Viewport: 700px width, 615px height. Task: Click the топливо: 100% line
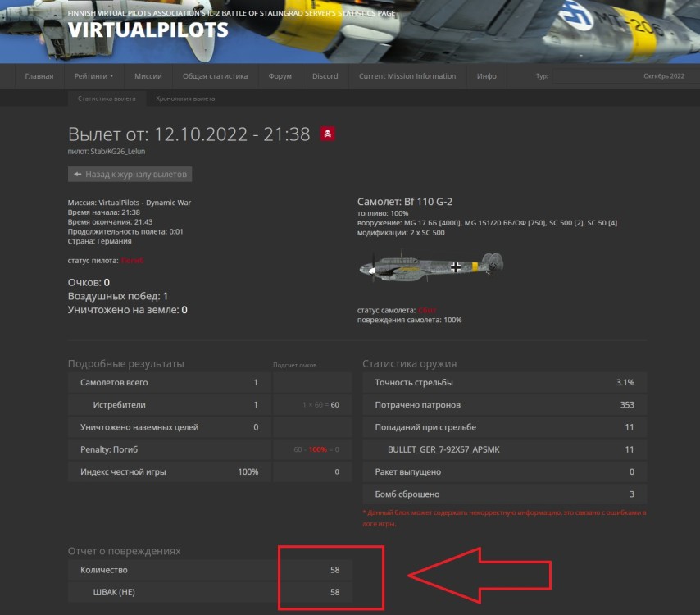pyautogui.click(x=383, y=213)
